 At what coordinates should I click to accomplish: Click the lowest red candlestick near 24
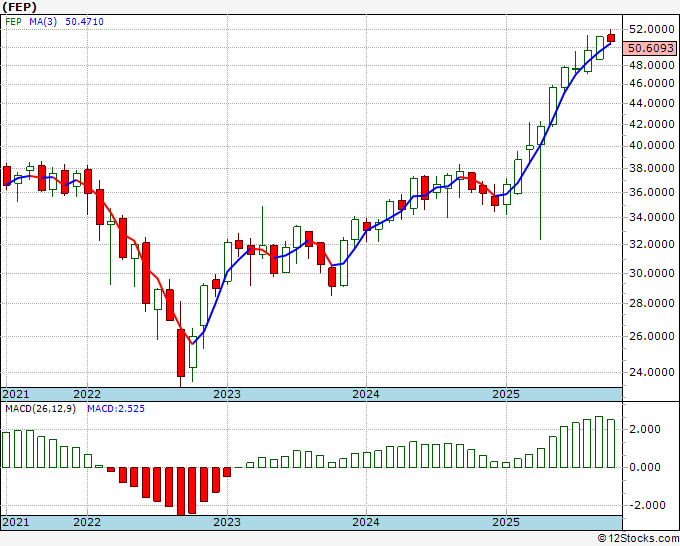click(x=181, y=353)
